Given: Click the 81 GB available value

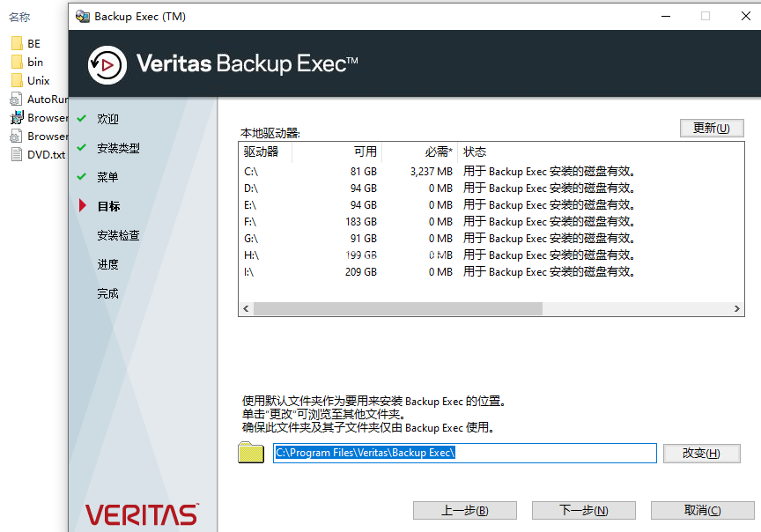Looking at the screenshot, I should [364, 172].
